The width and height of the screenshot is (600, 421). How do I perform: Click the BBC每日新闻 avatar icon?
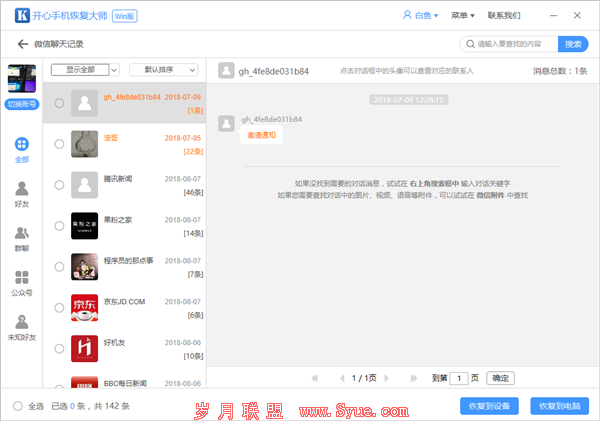[85, 382]
